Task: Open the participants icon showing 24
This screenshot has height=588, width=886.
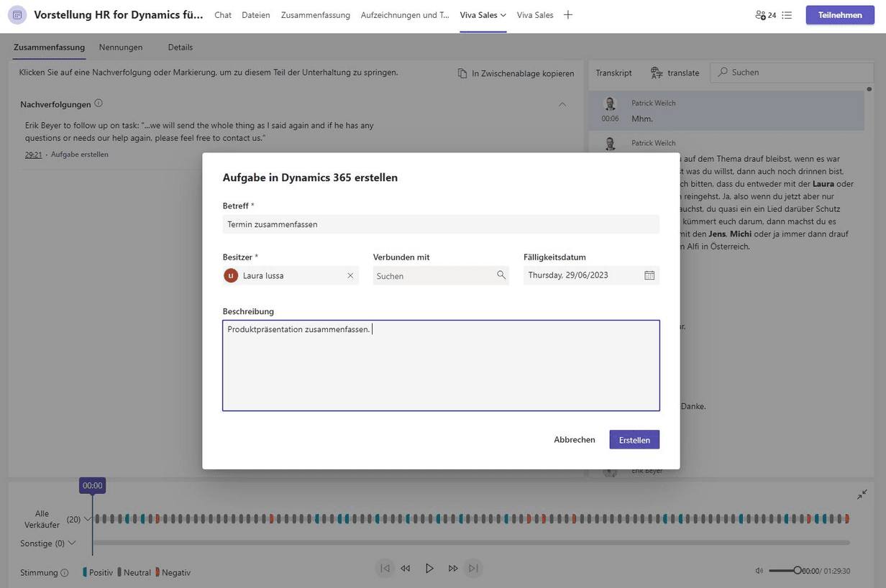Action: 765,15
